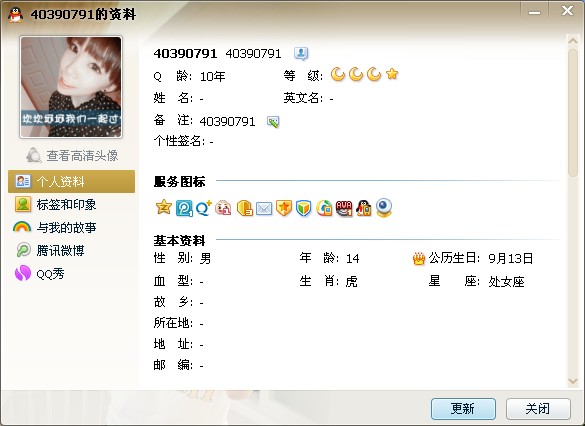Click the contact card icon beside 40390791
This screenshot has width=585, height=426.
pyautogui.click(x=301, y=54)
